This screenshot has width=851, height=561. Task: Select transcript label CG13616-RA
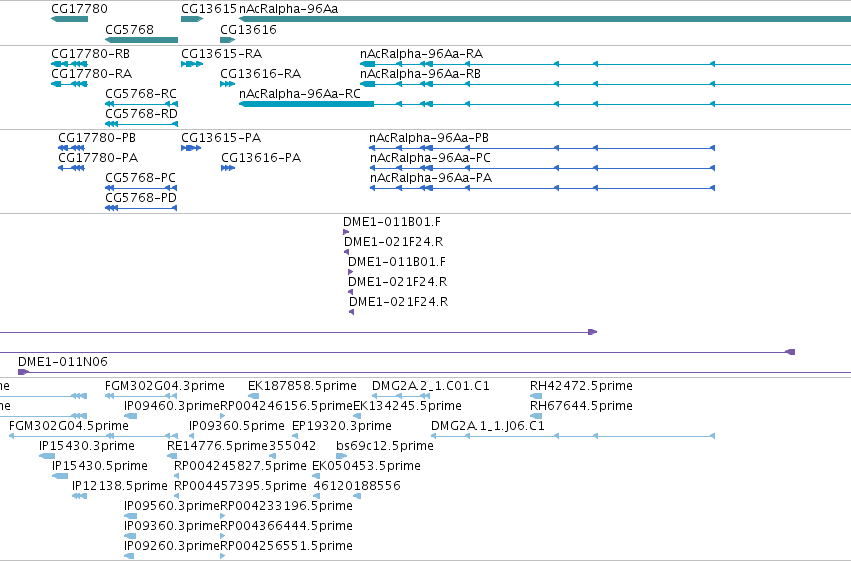(x=261, y=74)
